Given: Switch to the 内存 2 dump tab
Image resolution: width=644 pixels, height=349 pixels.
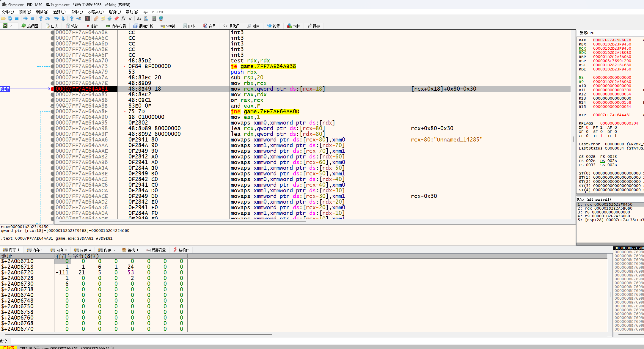Looking at the screenshot, I should coord(35,250).
